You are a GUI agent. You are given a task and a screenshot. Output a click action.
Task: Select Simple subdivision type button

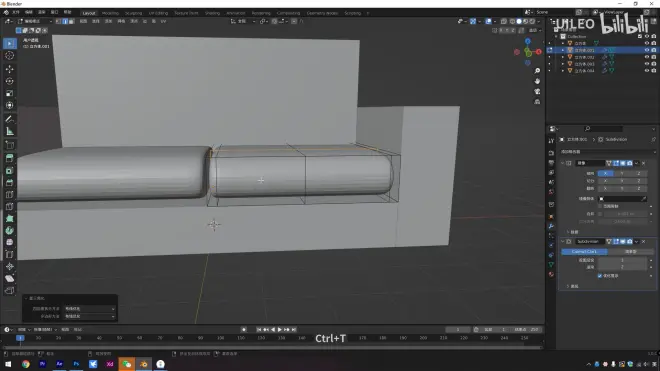pos(631,251)
